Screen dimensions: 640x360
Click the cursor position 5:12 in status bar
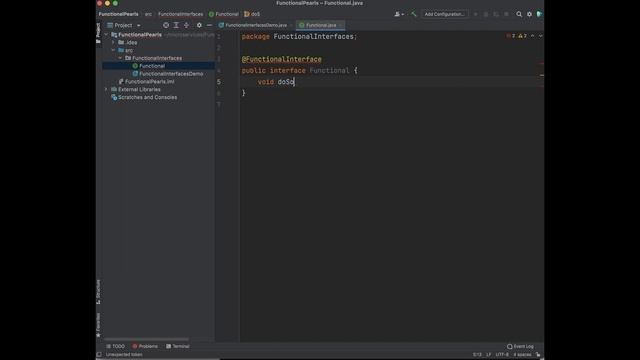click(477, 355)
